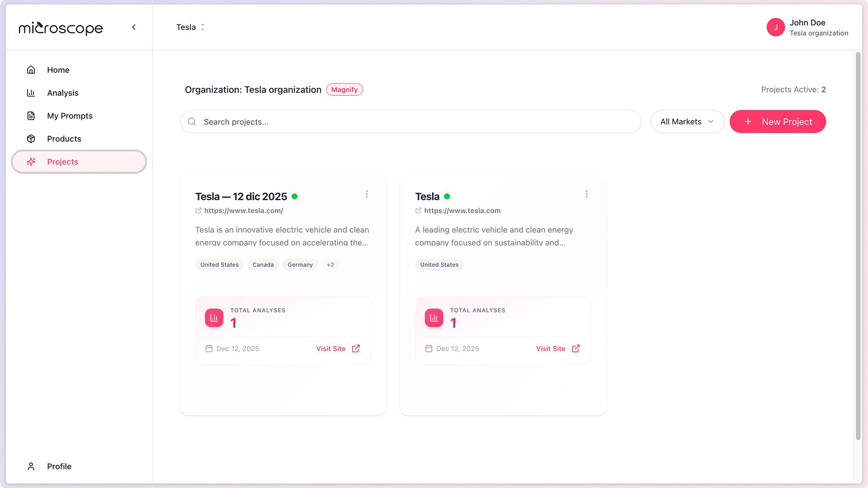This screenshot has width=868, height=488.
Task: Open the three-dot menu on Tesla — 12 dic 2025 card
Action: coord(367,194)
